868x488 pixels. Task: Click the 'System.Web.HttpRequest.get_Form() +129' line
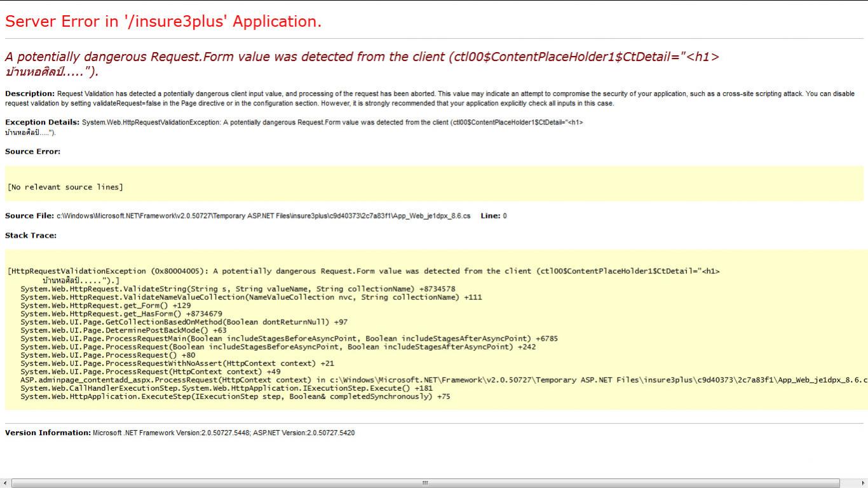[105, 305]
